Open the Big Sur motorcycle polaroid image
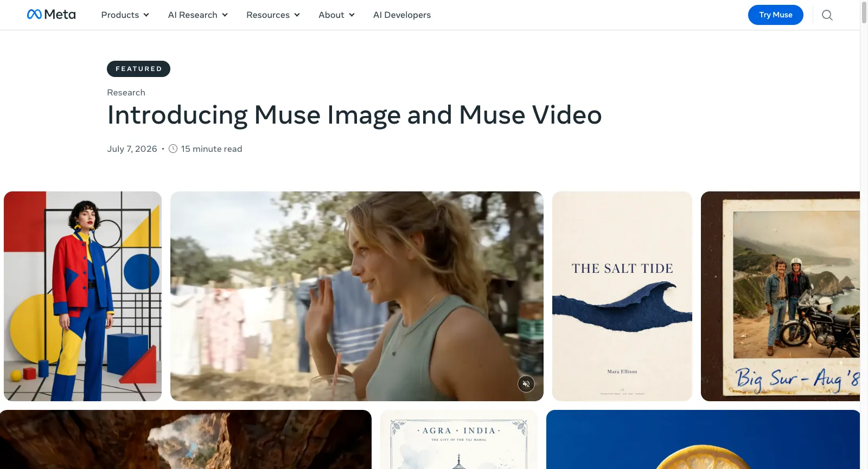Viewport: 868px width, 469px height. (x=780, y=296)
